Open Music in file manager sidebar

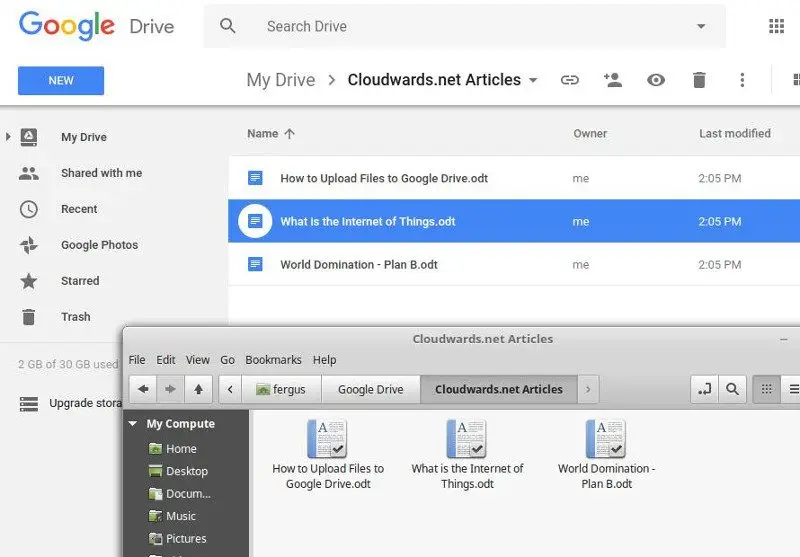[172, 516]
